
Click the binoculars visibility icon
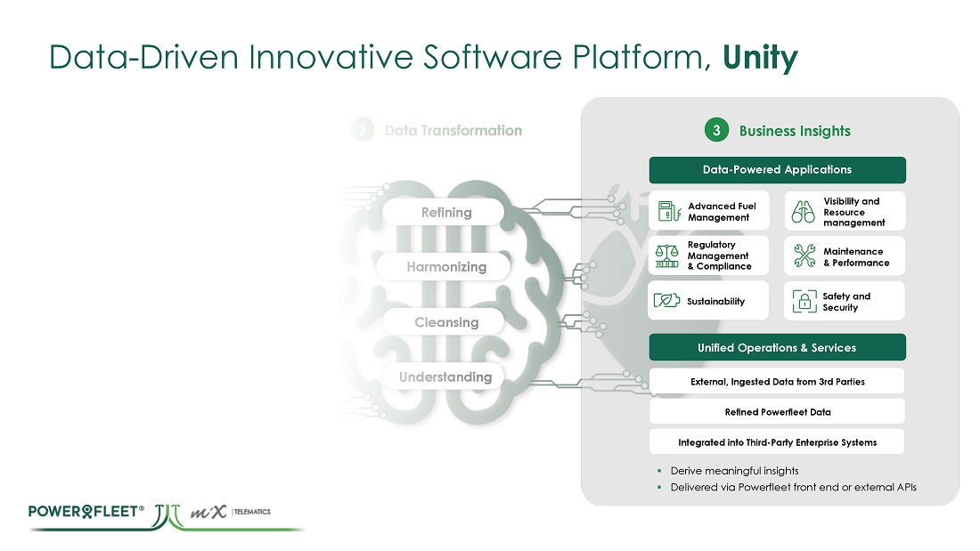804,212
